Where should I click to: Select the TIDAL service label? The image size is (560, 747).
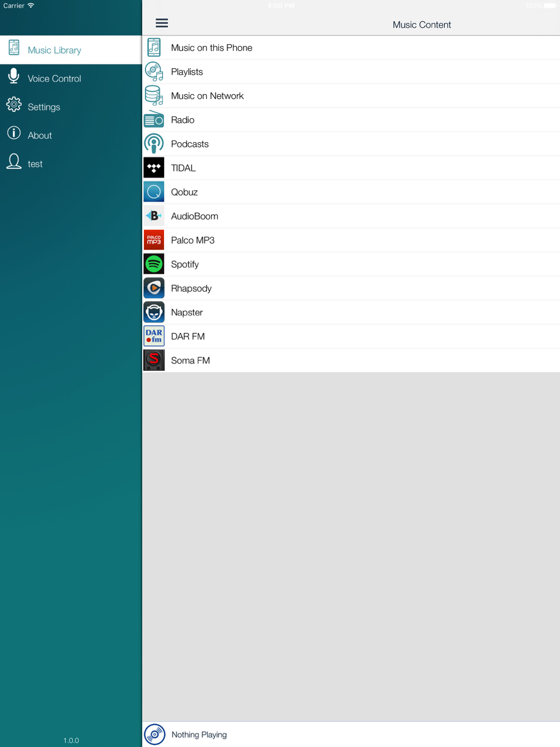183,168
